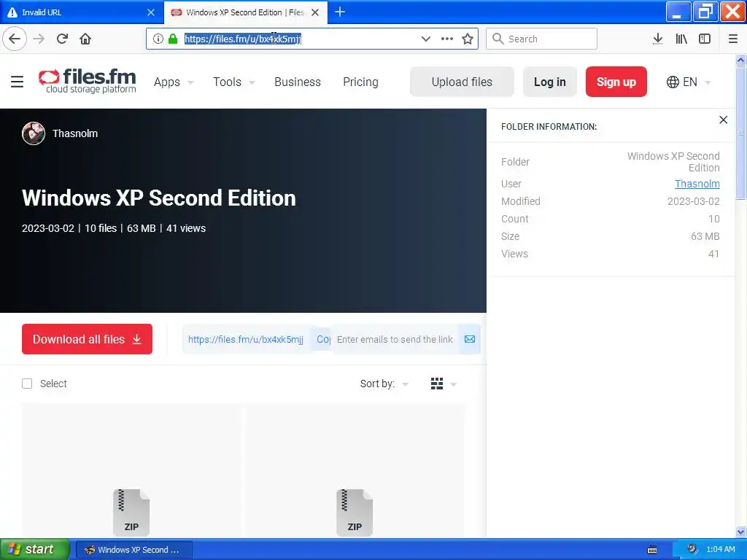
Task: Click the keyboard icon in system tray
Action: [652, 550]
